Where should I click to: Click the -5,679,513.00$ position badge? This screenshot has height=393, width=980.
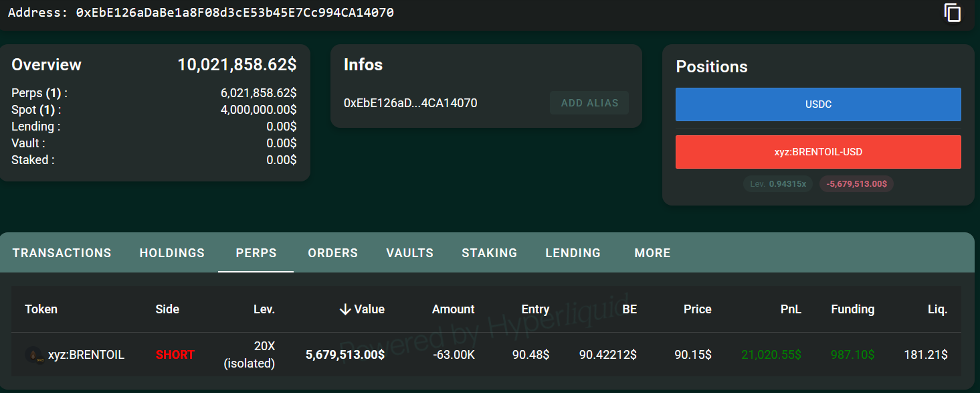click(856, 183)
